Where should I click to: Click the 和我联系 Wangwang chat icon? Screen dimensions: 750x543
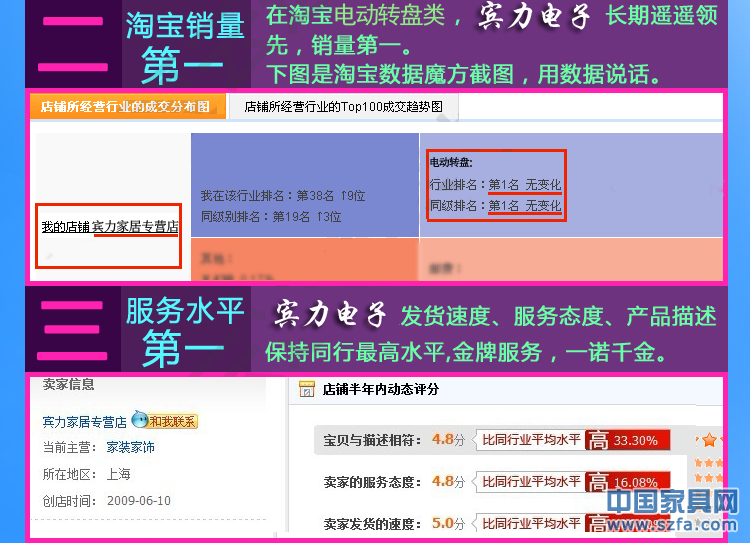(165, 421)
